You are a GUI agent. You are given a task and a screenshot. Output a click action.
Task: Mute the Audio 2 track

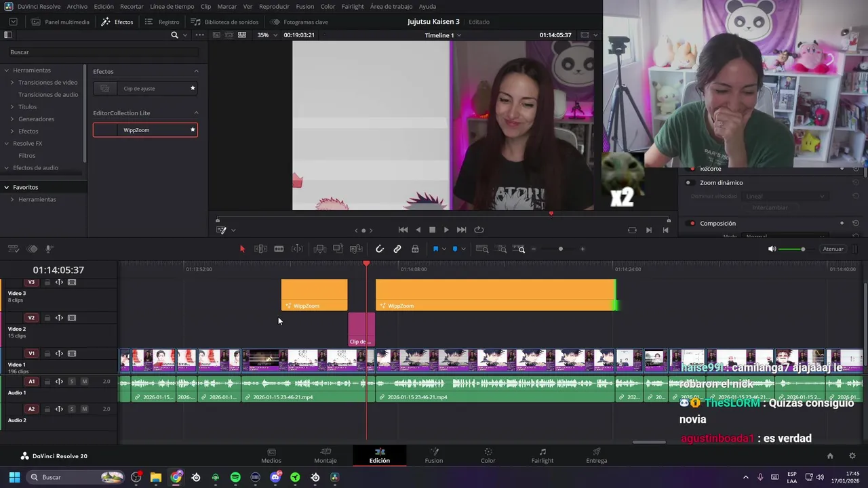click(x=84, y=409)
